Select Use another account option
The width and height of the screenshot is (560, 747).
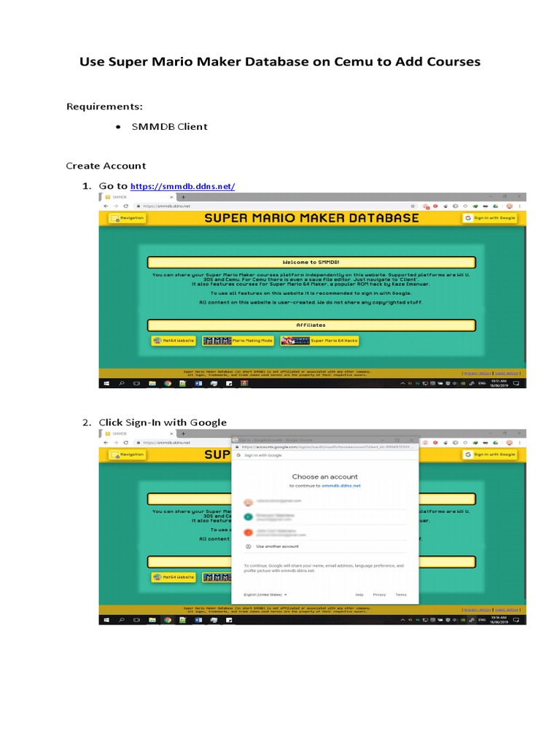tap(324, 546)
